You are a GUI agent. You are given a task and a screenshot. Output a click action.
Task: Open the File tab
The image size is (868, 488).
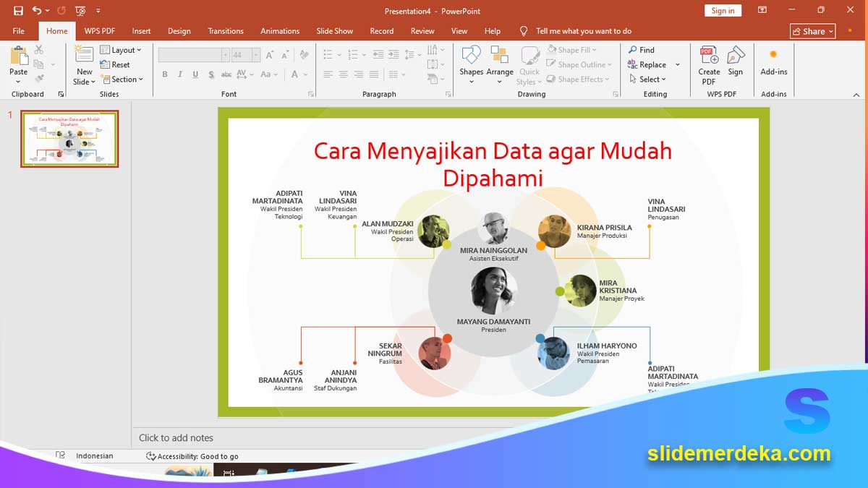(x=19, y=31)
